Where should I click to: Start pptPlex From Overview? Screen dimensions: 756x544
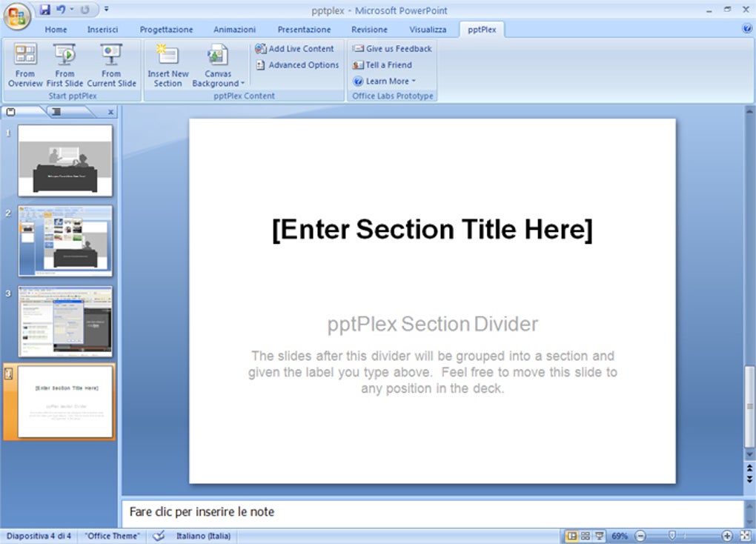click(25, 65)
